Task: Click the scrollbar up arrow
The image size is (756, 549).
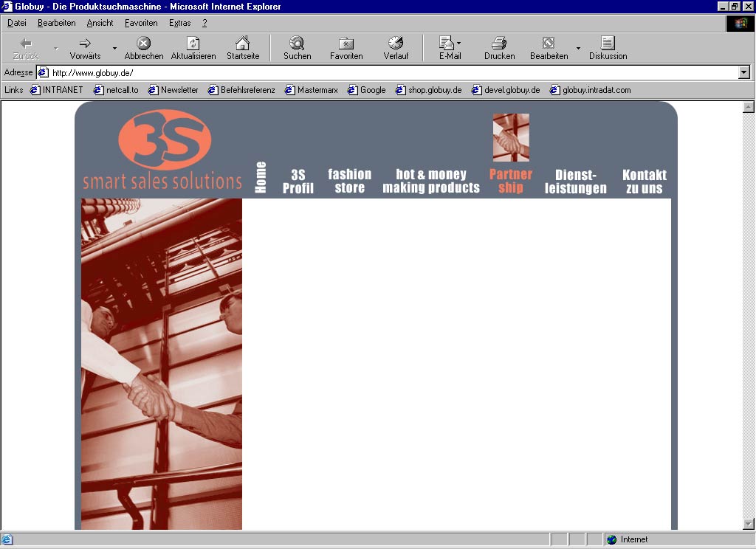Action: tap(748, 107)
